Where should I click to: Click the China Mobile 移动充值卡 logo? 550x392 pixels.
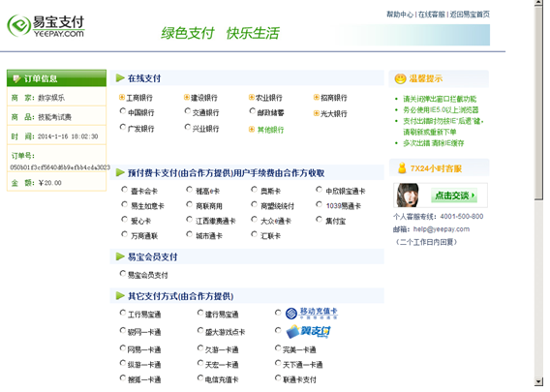point(312,313)
